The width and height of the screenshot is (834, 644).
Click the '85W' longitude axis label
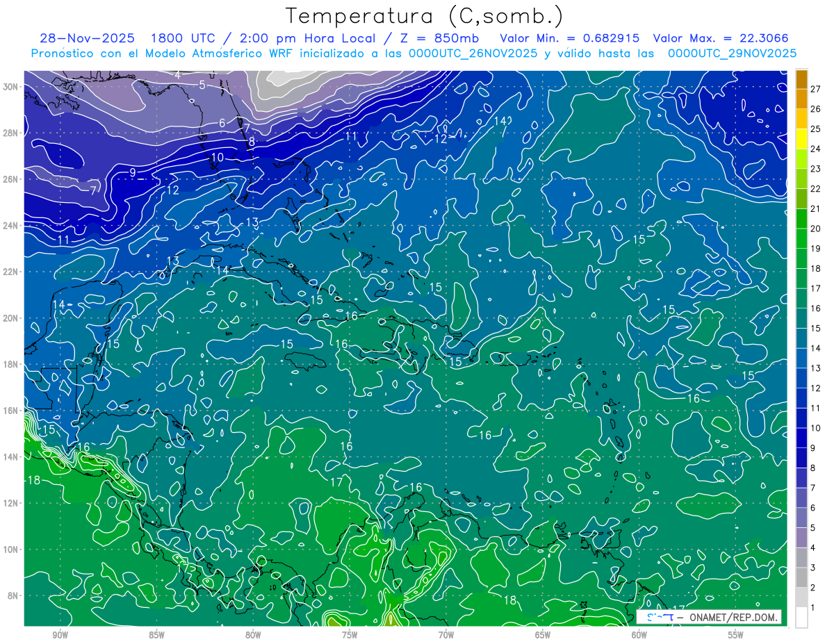(x=156, y=635)
